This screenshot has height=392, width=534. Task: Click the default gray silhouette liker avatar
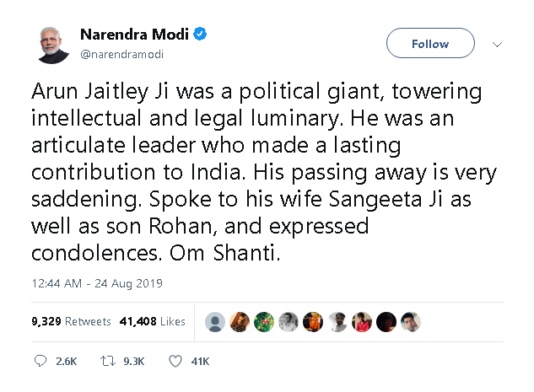tap(215, 322)
